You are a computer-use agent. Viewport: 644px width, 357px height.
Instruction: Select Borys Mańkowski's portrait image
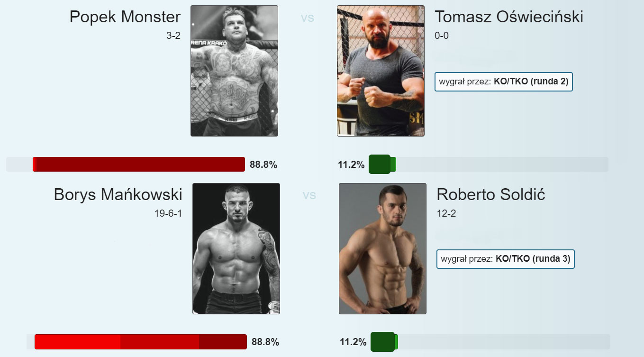click(x=236, y=248)
